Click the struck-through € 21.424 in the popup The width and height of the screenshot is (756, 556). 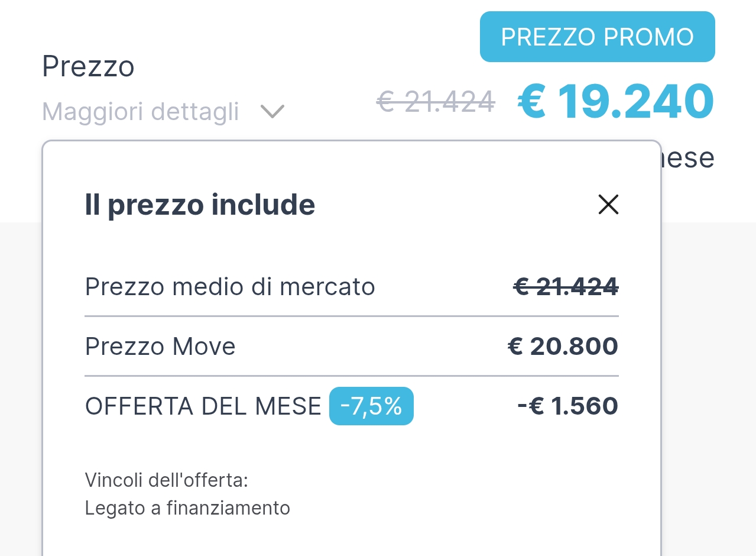566,287
